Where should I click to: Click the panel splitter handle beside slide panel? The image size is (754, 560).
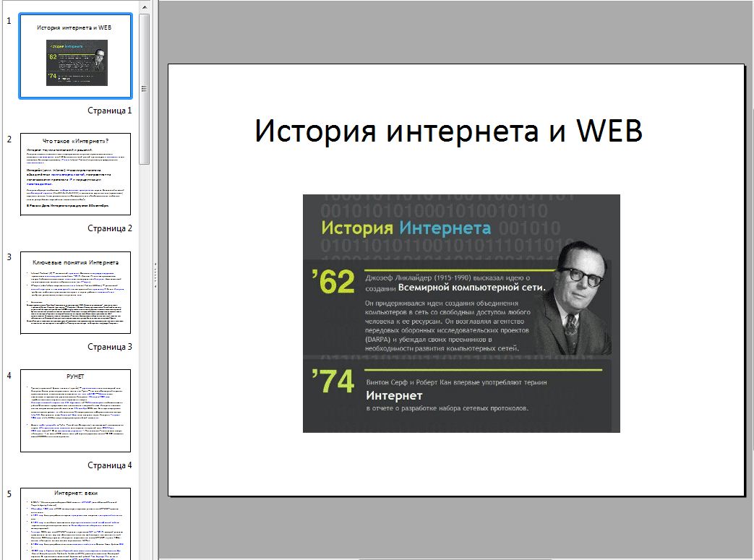(x=155, y=275)
